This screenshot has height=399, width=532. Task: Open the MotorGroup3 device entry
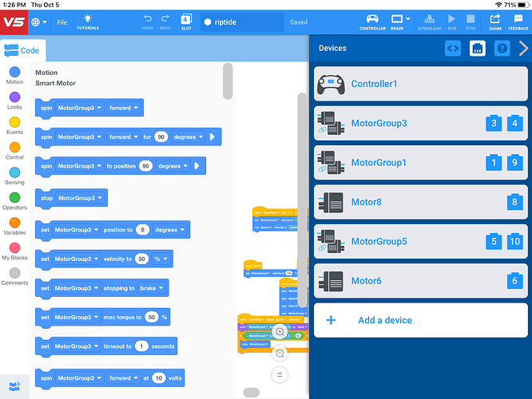coord(421,124)
